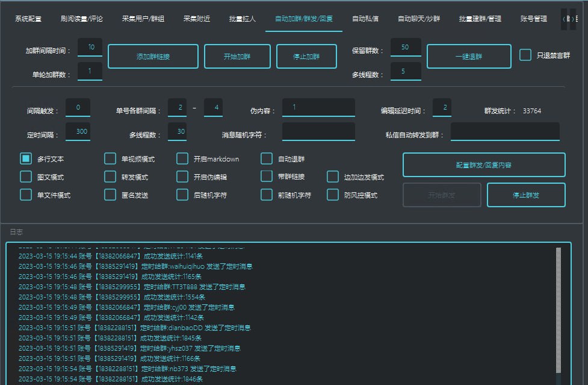Open 配置群发/回复内容 settings

pyautogui.click(x=483, y=164)
